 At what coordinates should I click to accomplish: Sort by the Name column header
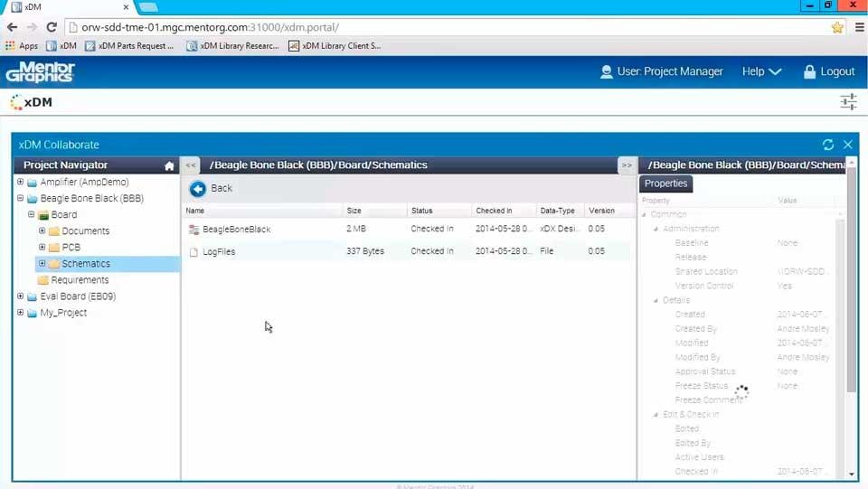click(x=262, y=211)
